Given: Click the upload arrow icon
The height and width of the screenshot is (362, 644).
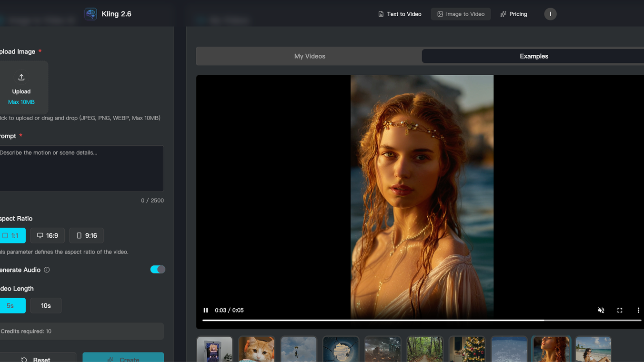Looking at the screenshot, I should (21, 77).
